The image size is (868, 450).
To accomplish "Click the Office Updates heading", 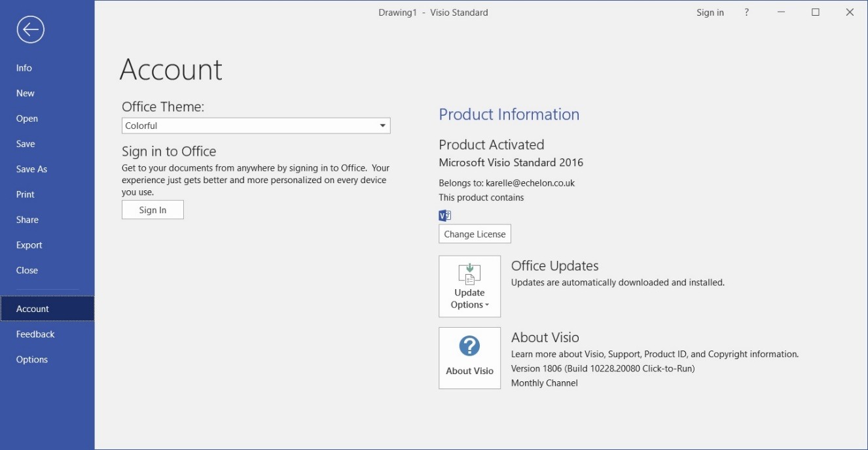I will click(x=554, y=266).
